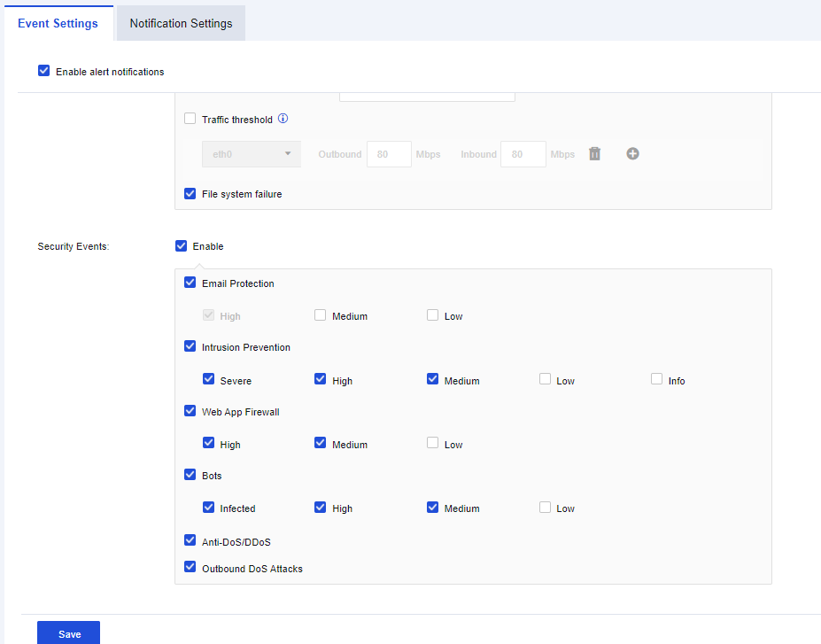Image resolution: width=821 pixels, height=644 pixels.
Task: Uncheck Outbound DoS Attacks
Action: coord(190,568)
